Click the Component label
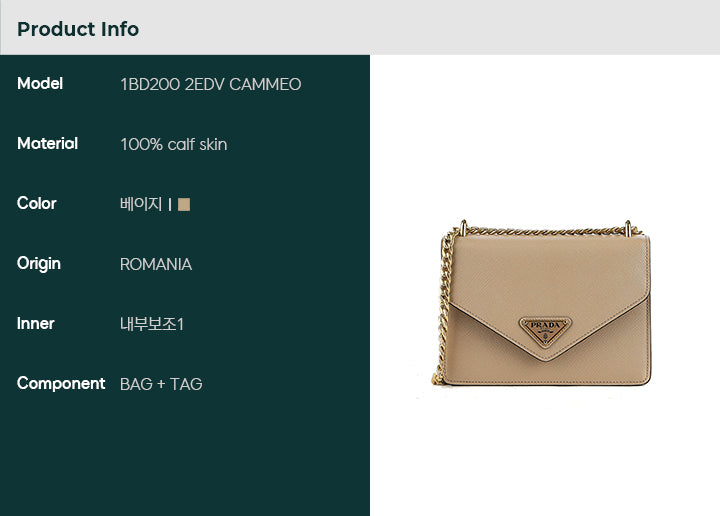Screen dimensions: 720x516 point(61,384)
